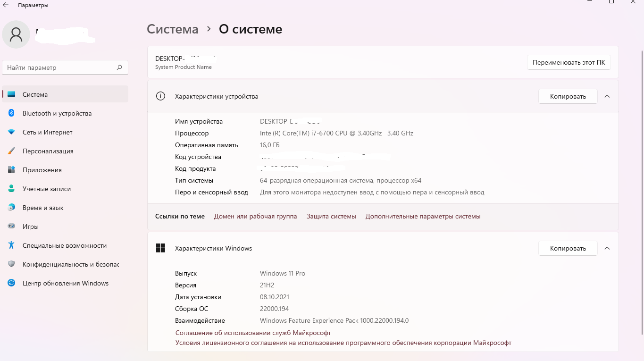Select Персонализация in the sidebar

point(65,151)
